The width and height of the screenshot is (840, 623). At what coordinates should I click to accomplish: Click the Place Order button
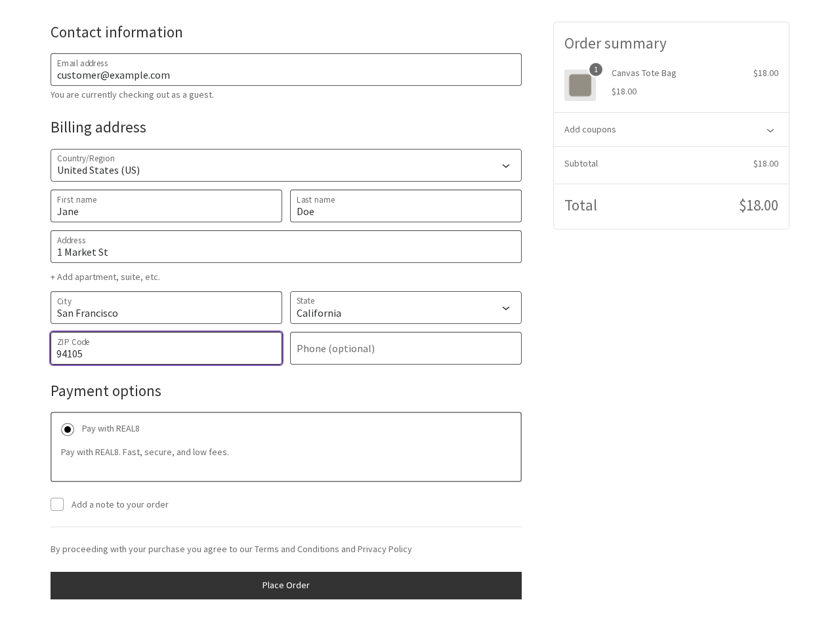pos(286,586)
